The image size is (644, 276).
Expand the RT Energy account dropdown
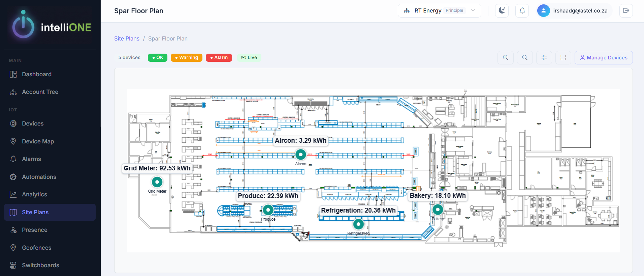click(x=439, y=10)
